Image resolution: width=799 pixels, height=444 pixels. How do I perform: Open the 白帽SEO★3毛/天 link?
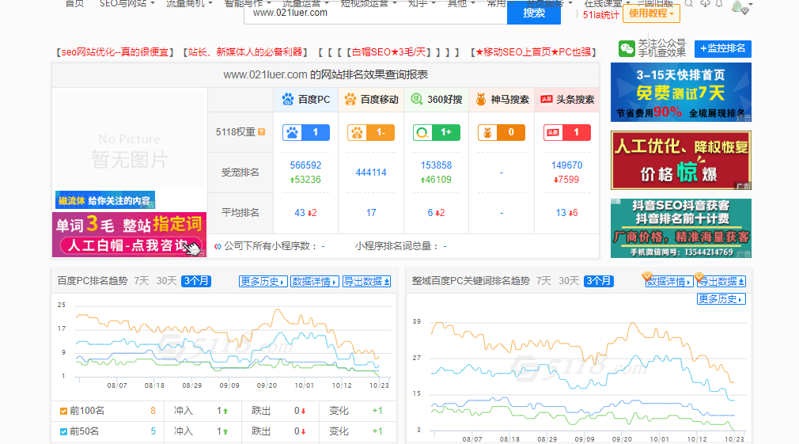pos(389,52)
